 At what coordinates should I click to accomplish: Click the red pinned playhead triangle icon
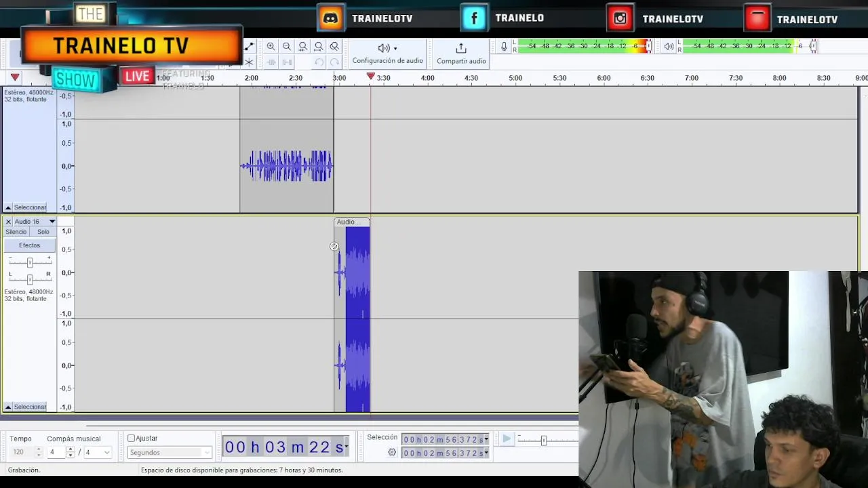(15, 77)
